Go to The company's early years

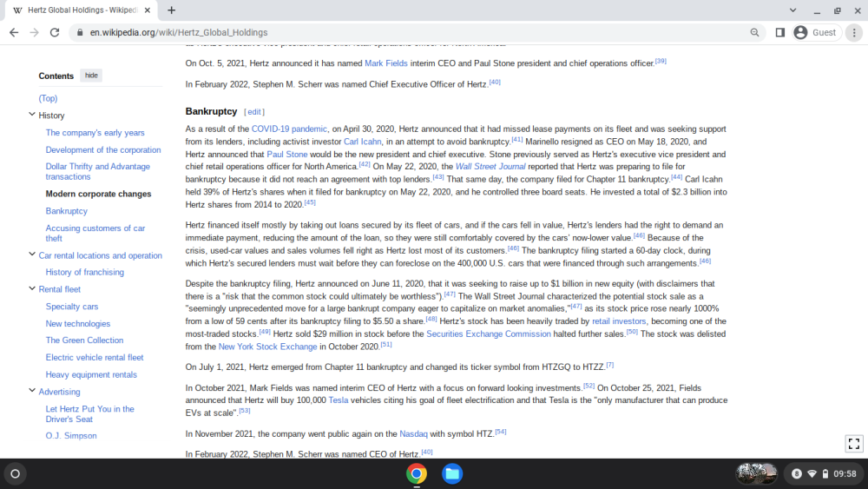pos(95,132)
